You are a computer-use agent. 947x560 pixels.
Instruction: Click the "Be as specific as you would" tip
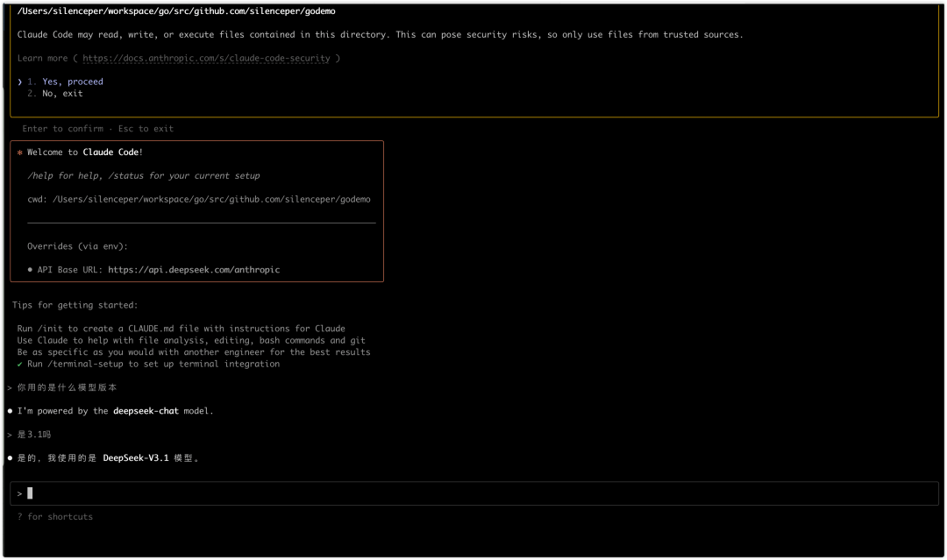(x=194, y=351)
